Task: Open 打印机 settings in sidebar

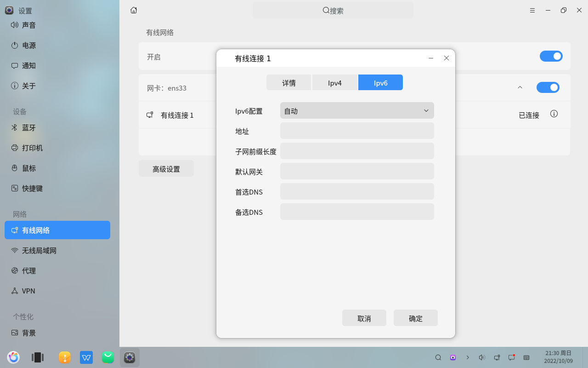Action: (57, 148)
